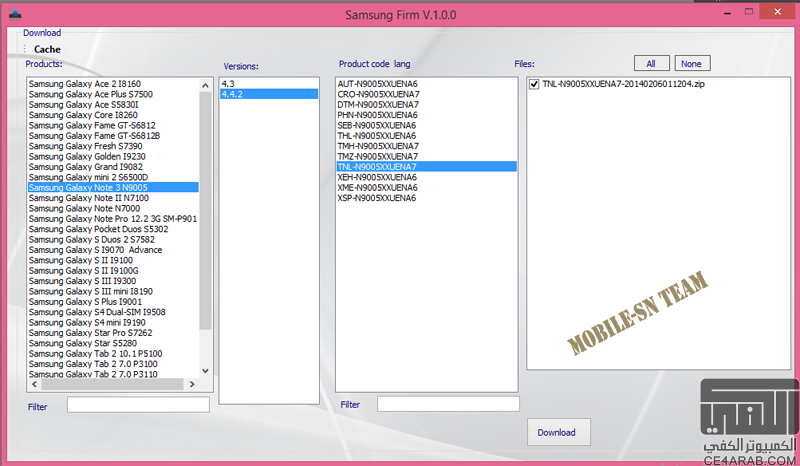Click the Products list vertical scrollbar thumb
The height and width of the screenshot is (466, 800).
click(205, 210)
